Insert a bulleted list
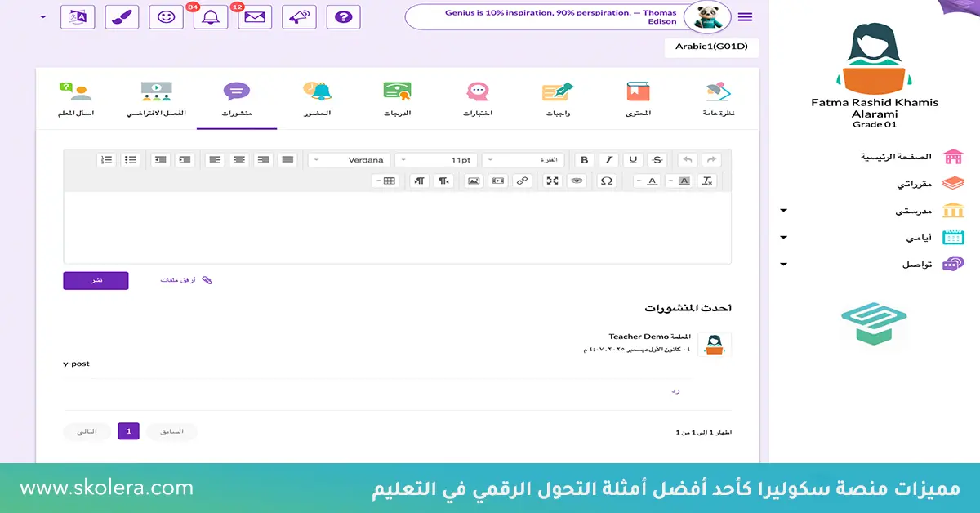Screen dimensions: 980x513 131,160
